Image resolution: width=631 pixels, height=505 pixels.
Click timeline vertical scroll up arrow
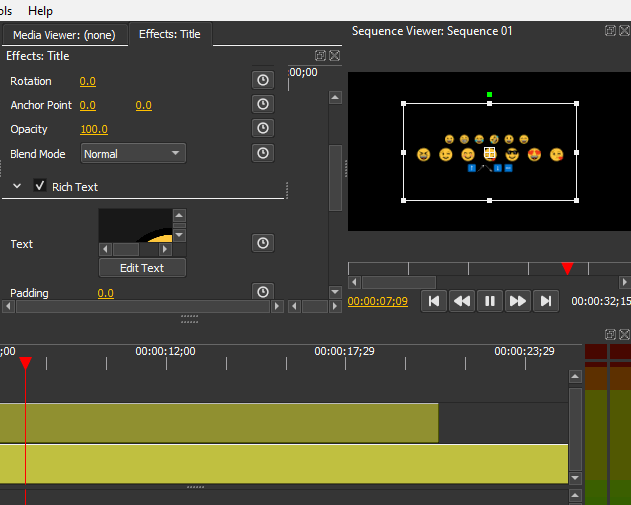pyautogui.click(x=575, y=377)
